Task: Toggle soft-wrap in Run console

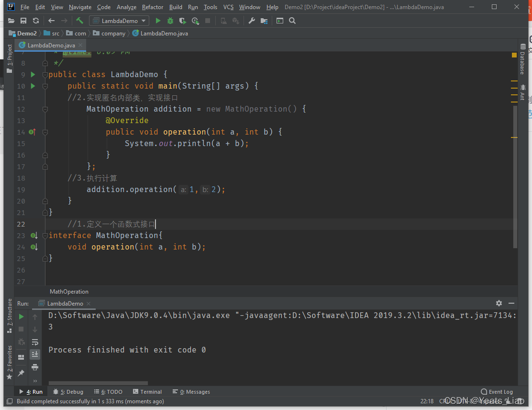Action: [x=35, y=342]
